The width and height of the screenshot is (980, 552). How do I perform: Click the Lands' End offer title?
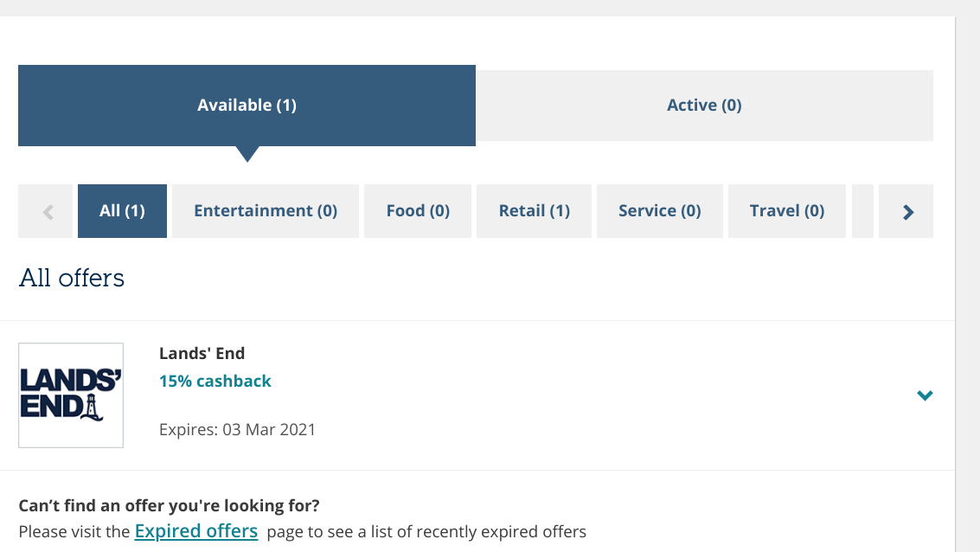tap(202, 353)
